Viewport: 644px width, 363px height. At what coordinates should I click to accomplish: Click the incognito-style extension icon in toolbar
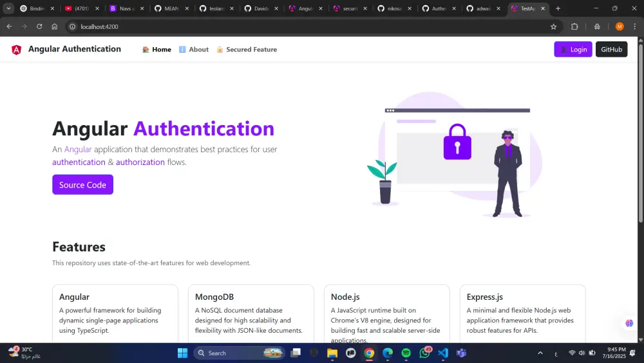click(597, 26)
